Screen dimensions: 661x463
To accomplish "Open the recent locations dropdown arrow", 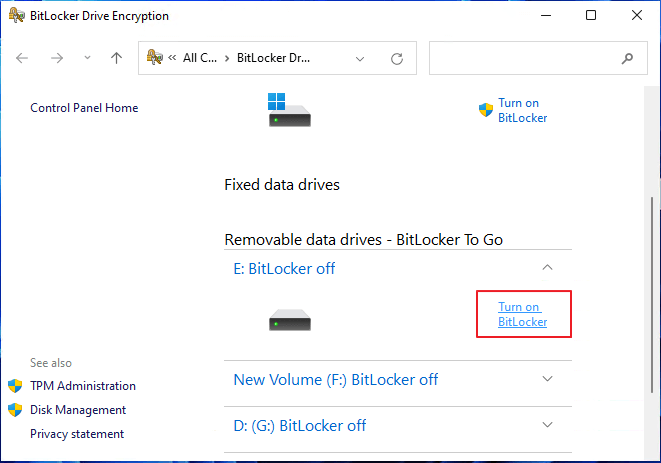I will tap(87, 58).
